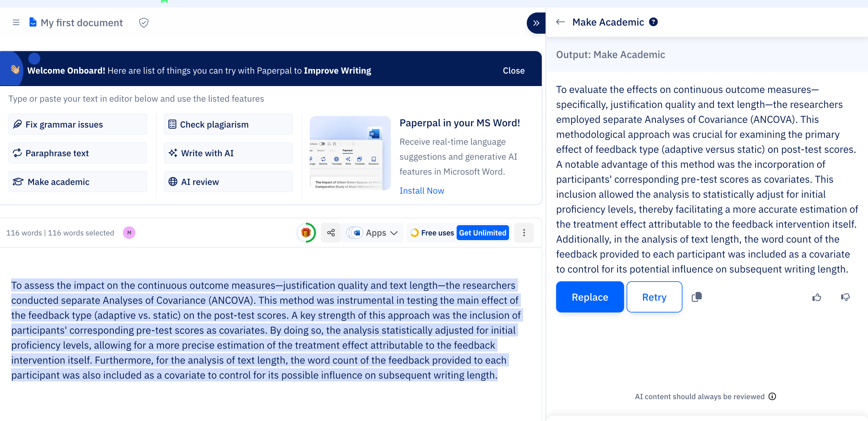Collapse the side panel with double chevron
The image size is (868, 421).
click(536, 23)
